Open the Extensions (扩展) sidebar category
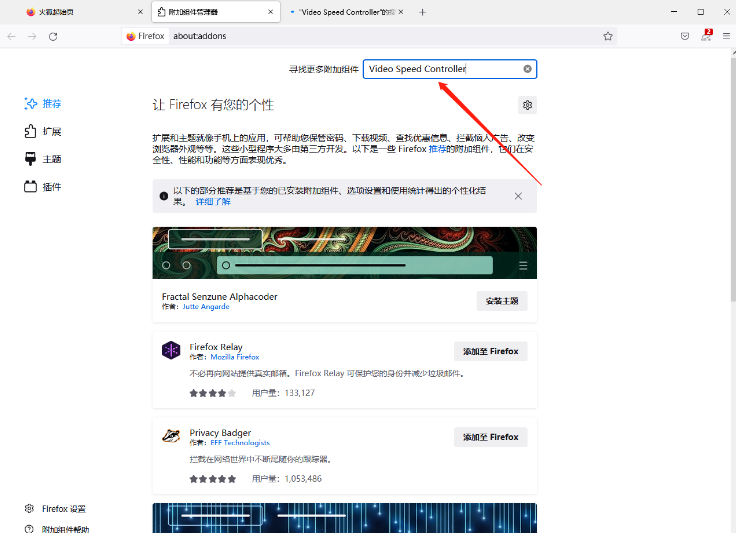736x533 pixels. [x=43, y=131]
